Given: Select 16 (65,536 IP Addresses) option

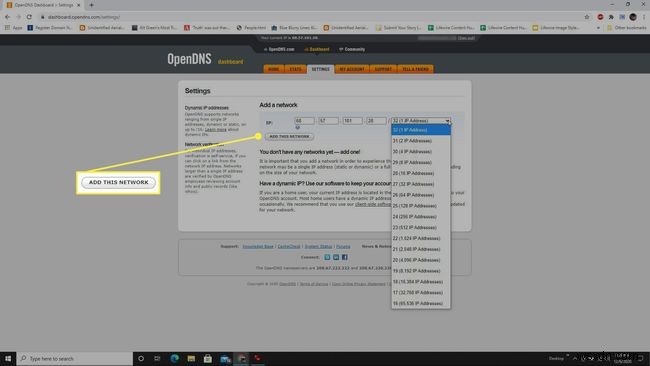Looking at the screenshot, I should click(x=421, y=303).
